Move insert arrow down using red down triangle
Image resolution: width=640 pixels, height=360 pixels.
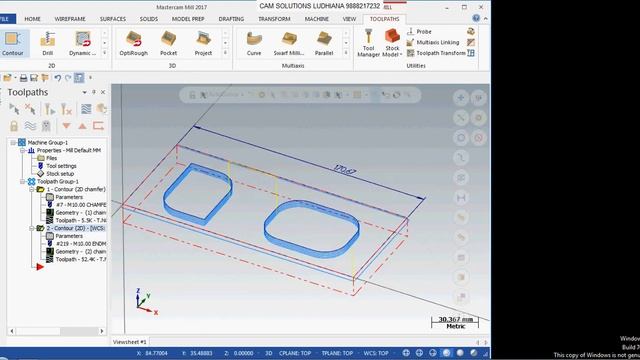coord(66,126)
